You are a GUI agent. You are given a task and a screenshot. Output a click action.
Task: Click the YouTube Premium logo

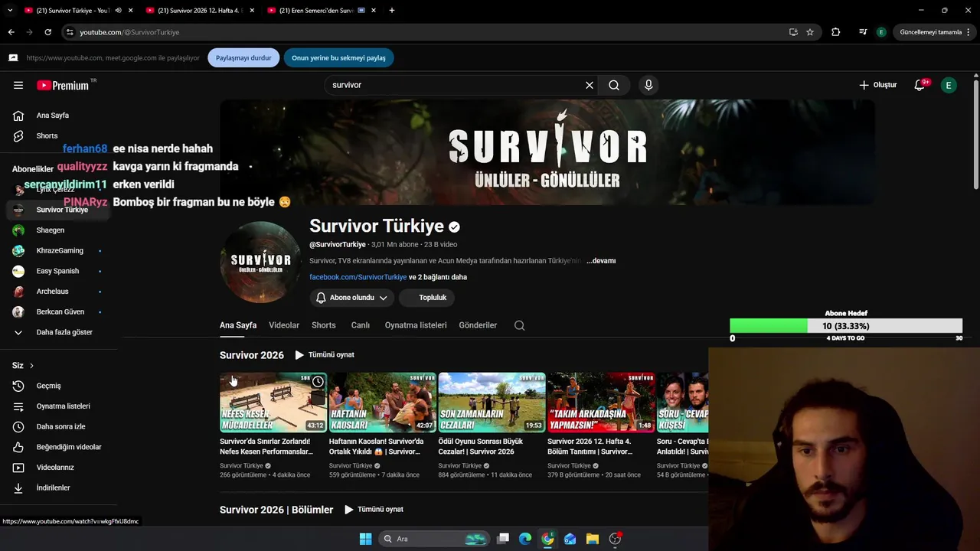63,86
